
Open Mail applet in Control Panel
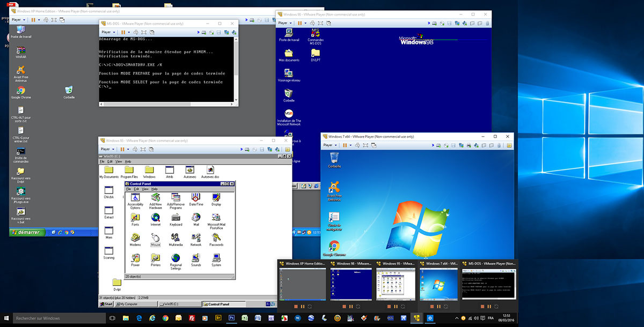point(196,219)
